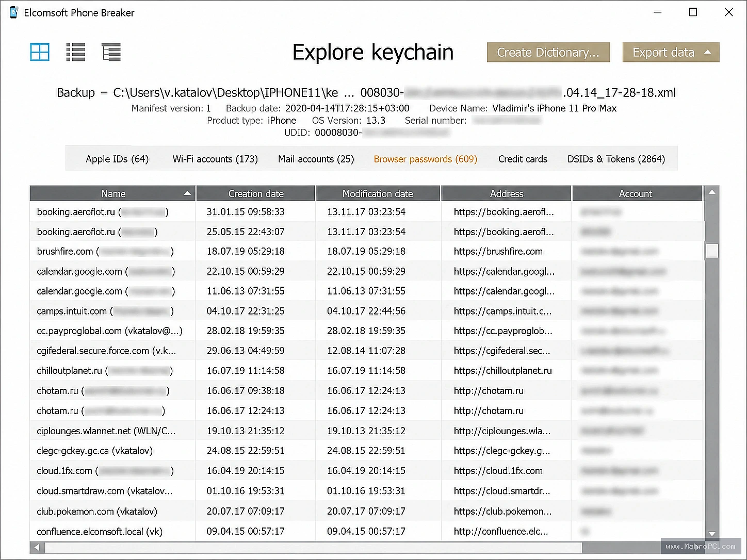
Task: Select the ciplounges.wlannet.net (WLN/C... row
Action: [x=366, y=431]
